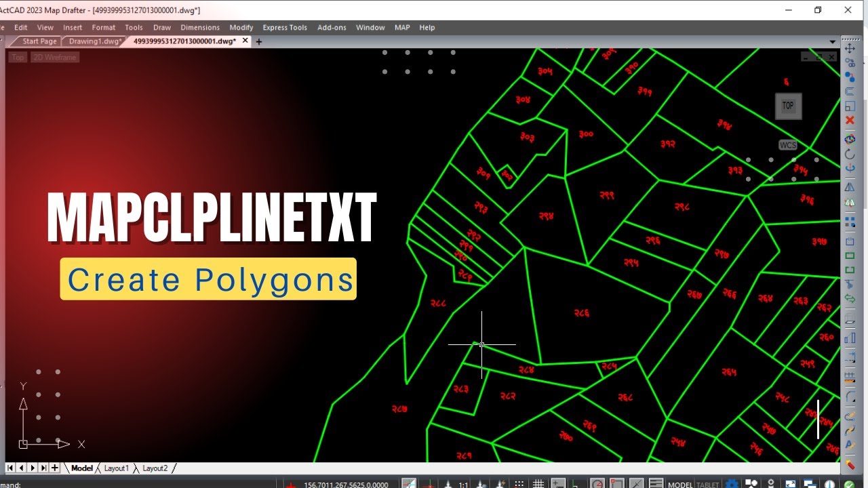Add a new layout with plus button
868x488 pixels.
point(55,468)
